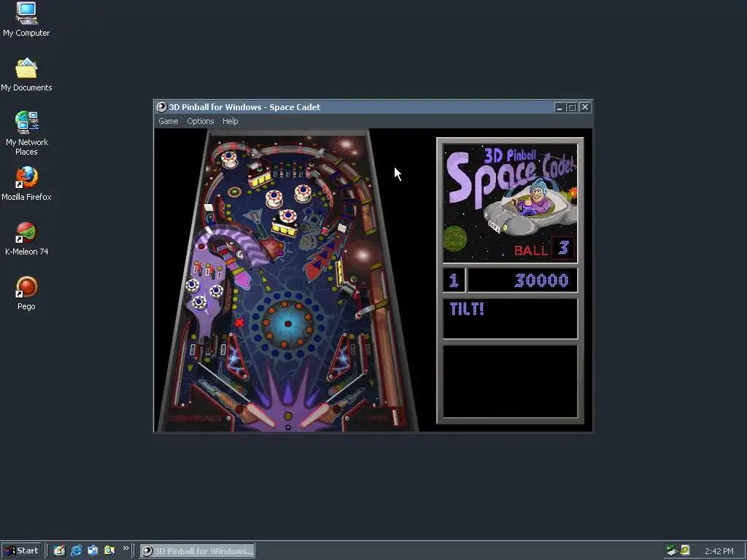Click Show Desktop in Quick Launch
This screenshot has width=747, height=560.
(60, 551)
